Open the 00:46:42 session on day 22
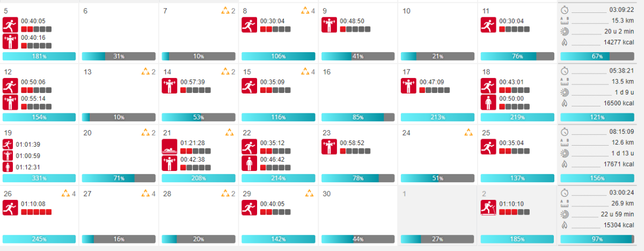The height and width of the screenshot is (251, 644). pos(272,160)
